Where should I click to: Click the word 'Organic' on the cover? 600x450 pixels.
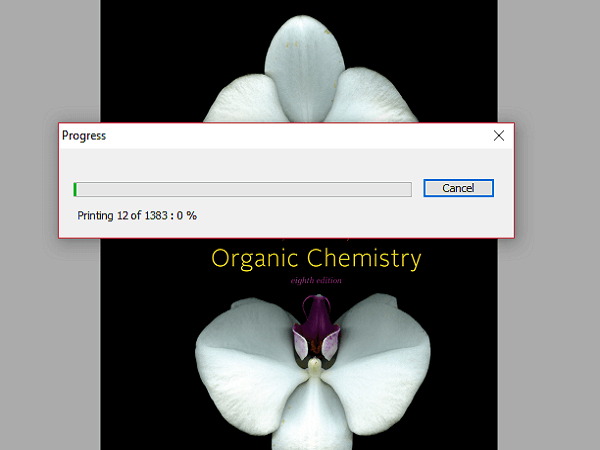pos(255,259)
